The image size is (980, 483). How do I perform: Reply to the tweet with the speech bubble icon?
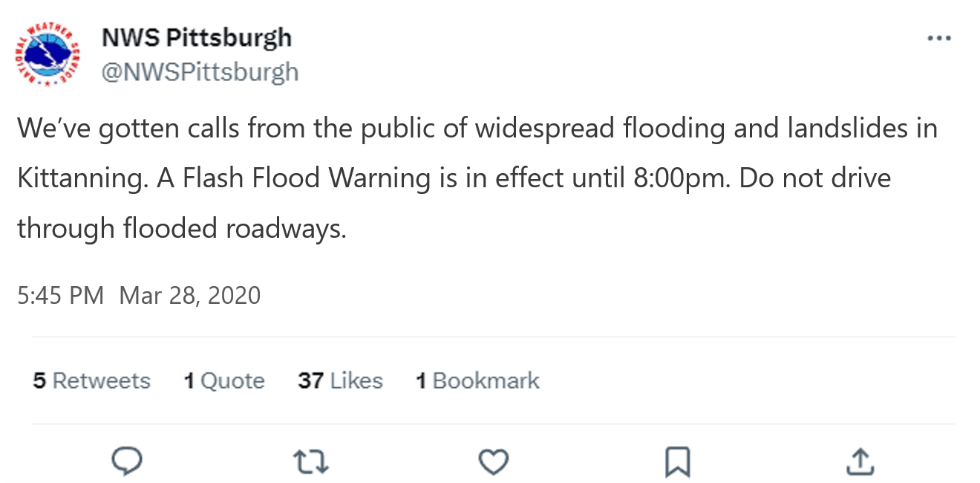pos(127,461)
